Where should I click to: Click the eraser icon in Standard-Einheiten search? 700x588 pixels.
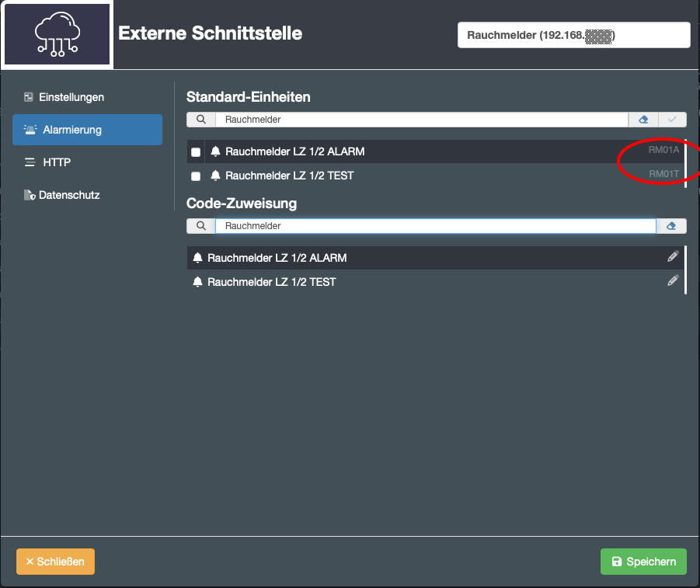[643, 120]
